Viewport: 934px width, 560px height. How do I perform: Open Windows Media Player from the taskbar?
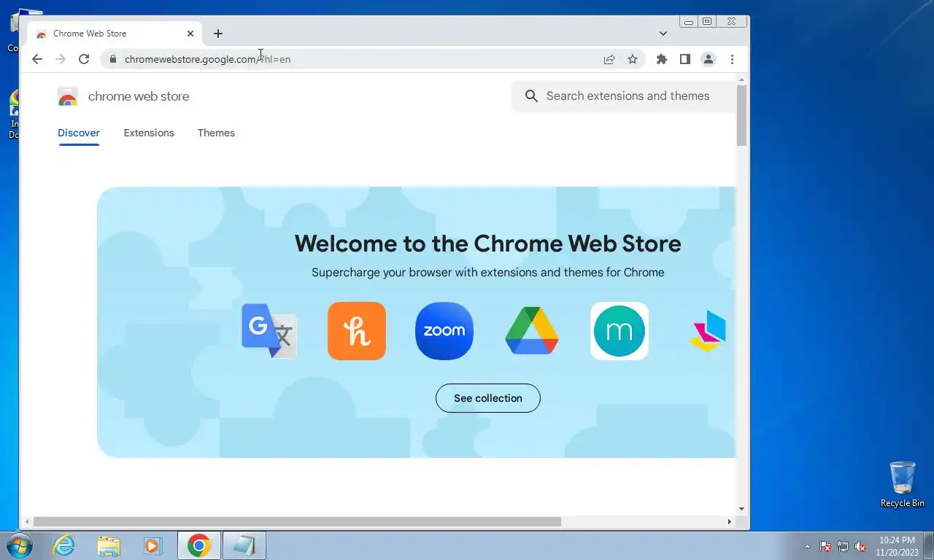pyautogui.click(x=153, y=545)
